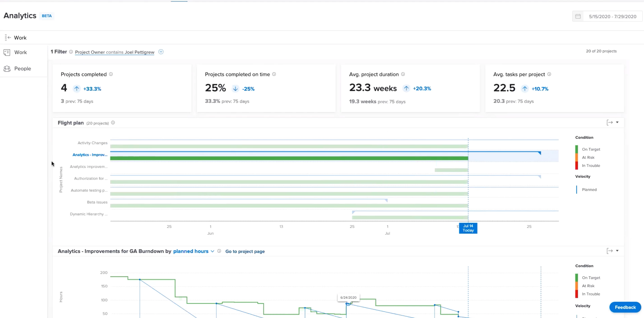Switch to the People section
This screenshot has height=318, width=644.
coord(22,69)
